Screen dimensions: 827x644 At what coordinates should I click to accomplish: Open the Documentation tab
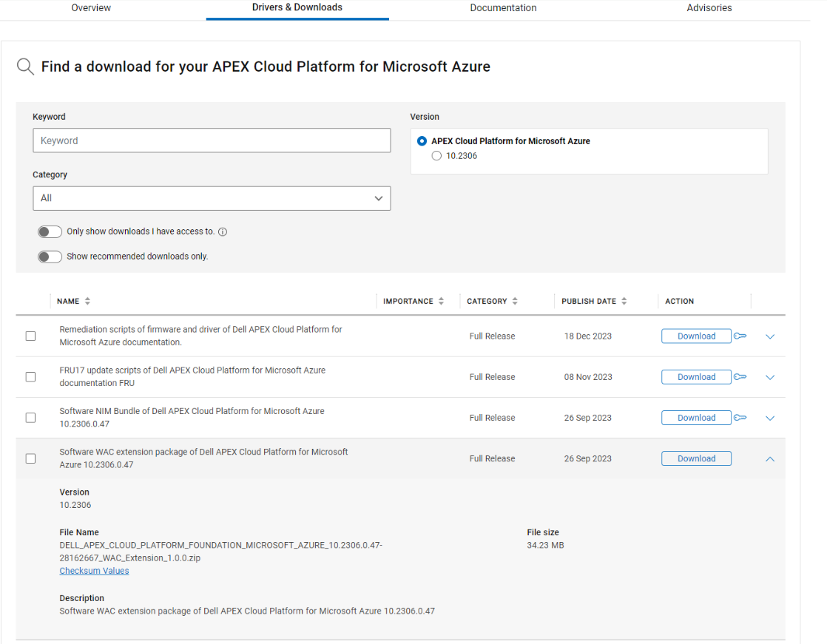[503, 8]
